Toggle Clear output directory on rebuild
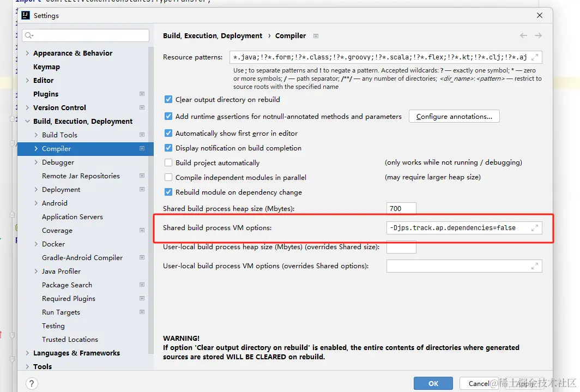This screenshot has height=392, width=580. tap(168, 99)
